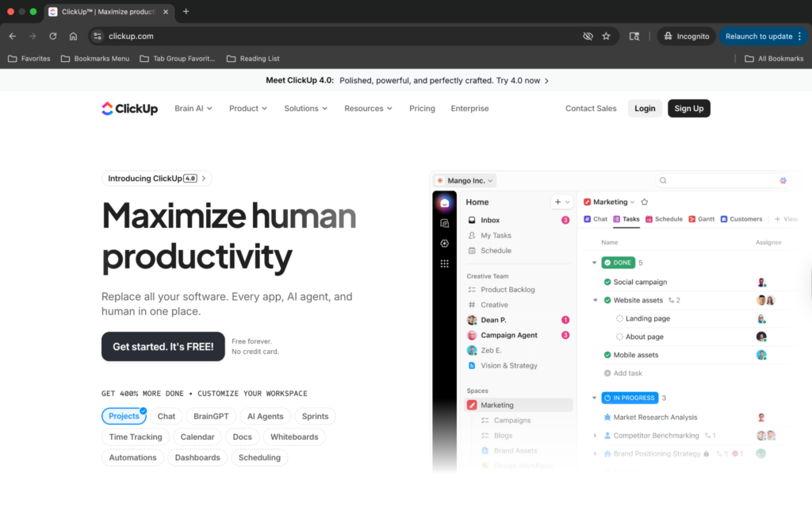
Task: Open a new browser tab
Action: [186, 11]
